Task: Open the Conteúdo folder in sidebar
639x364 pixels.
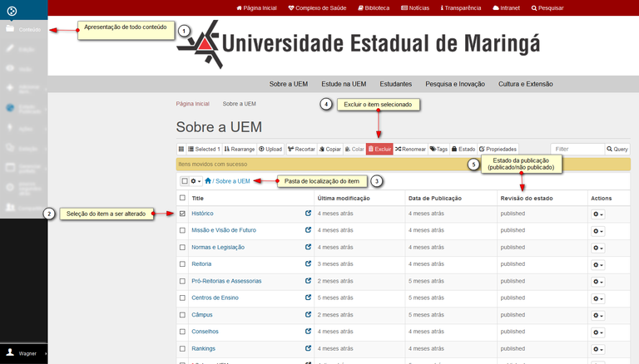Action: (23, 30)
